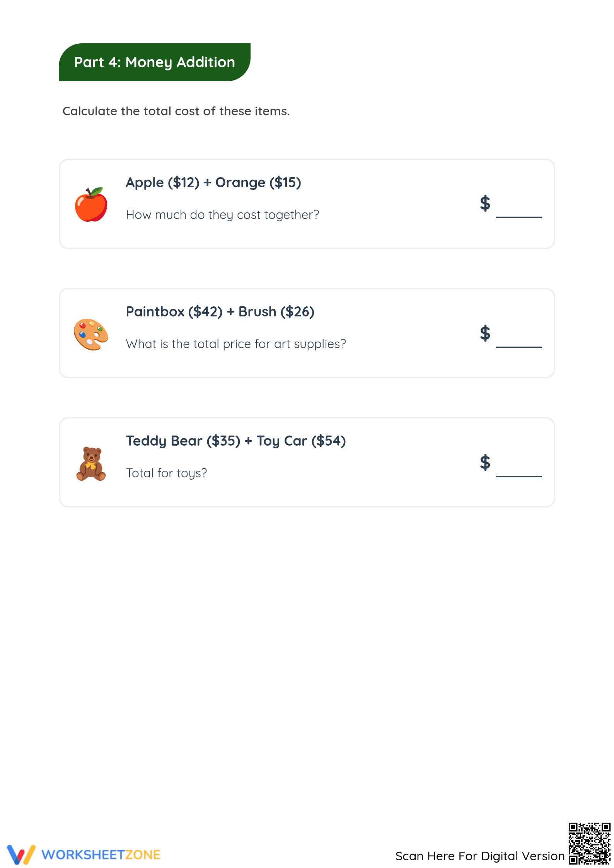The height and width of the screenshot is (868, 614).
Task: Click the Teddy Bear ($35) + Toy Car ($54) title
Action: pos(236,441)
